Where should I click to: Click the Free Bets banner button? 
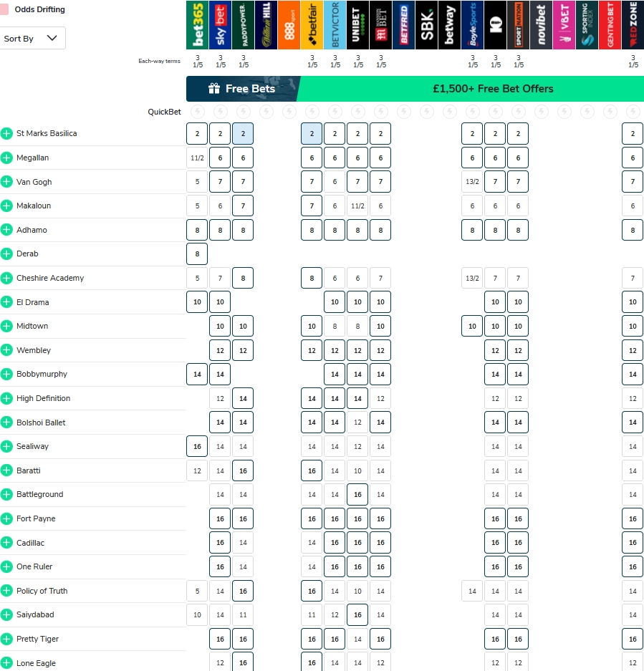[x=241, y=89]
